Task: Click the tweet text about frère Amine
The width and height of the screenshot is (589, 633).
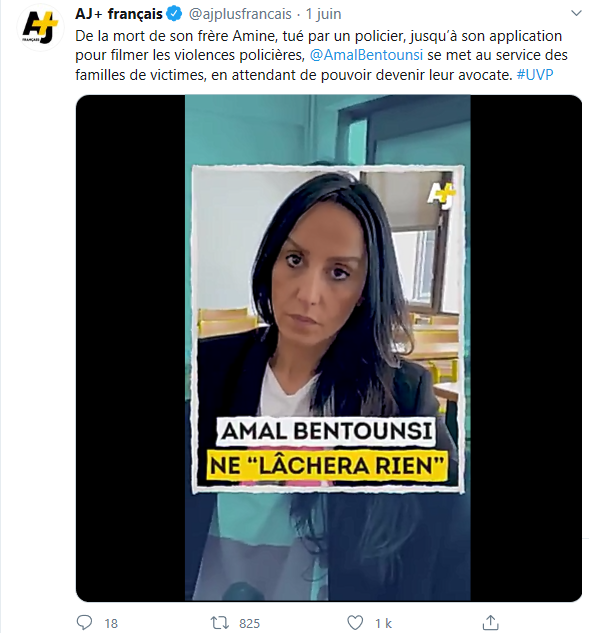Action: [x=321, y=55]
